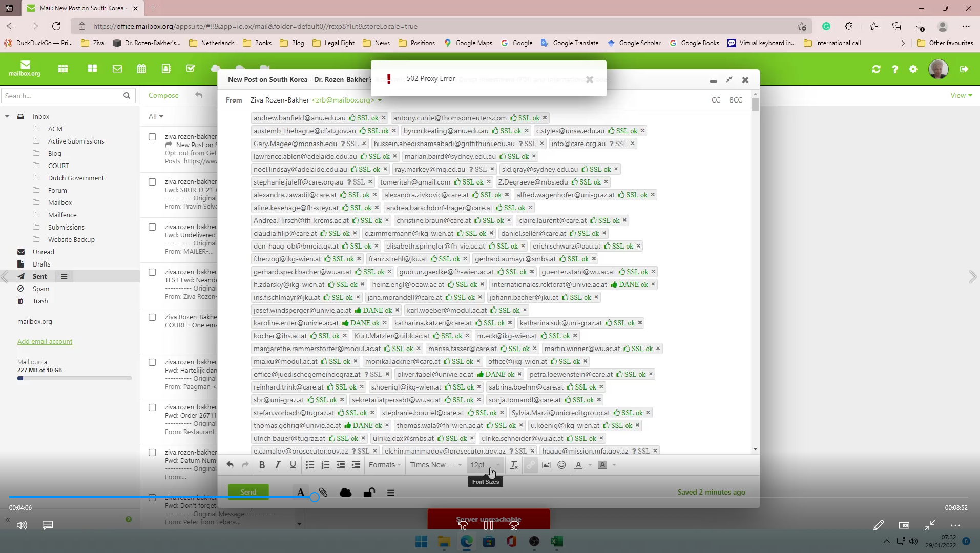Viewport: 980px width, 553px height.
Task: Open the Mail envelope icon in top bar
Action: (117, 69)
